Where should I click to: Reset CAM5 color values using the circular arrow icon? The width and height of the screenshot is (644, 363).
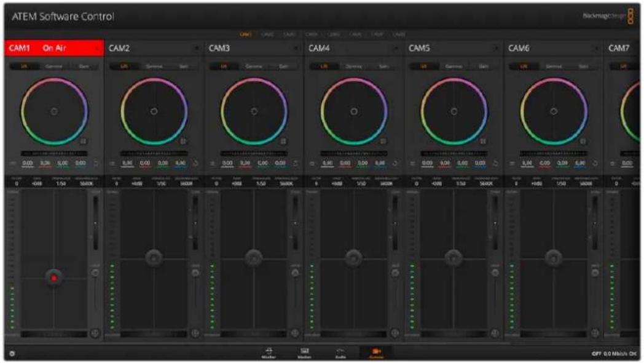495,164
